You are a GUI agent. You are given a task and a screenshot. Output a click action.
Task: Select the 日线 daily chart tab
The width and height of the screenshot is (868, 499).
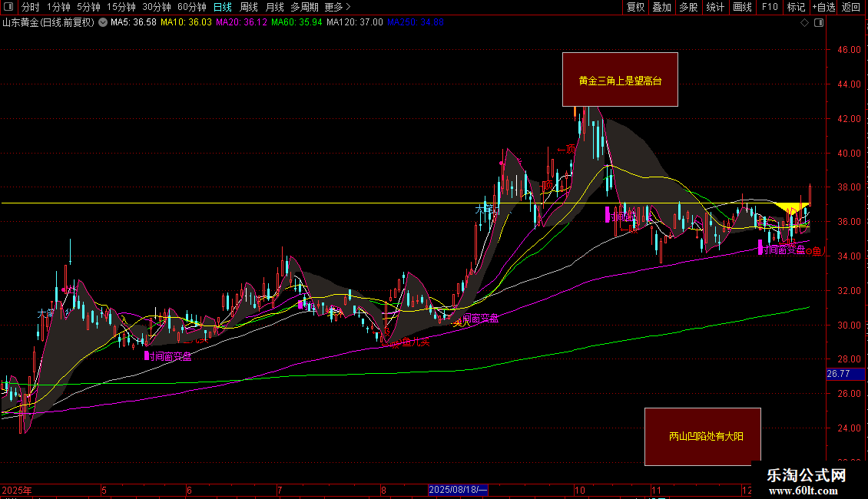click(x=223, y=7)
